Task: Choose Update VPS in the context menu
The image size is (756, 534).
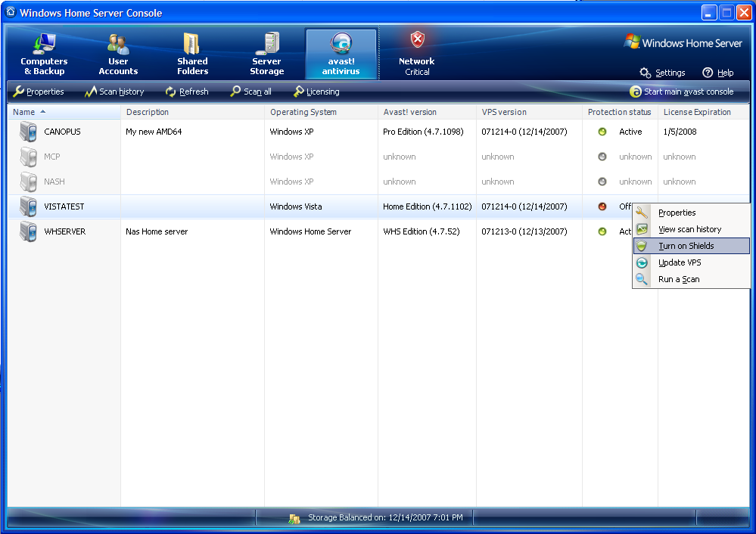Action: [692, 262]
